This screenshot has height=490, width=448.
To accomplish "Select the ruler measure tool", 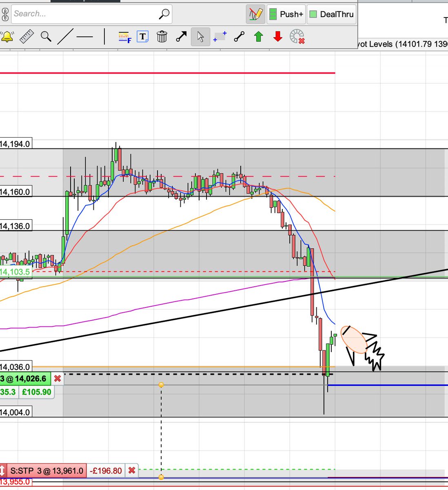I will pos(27,37).
